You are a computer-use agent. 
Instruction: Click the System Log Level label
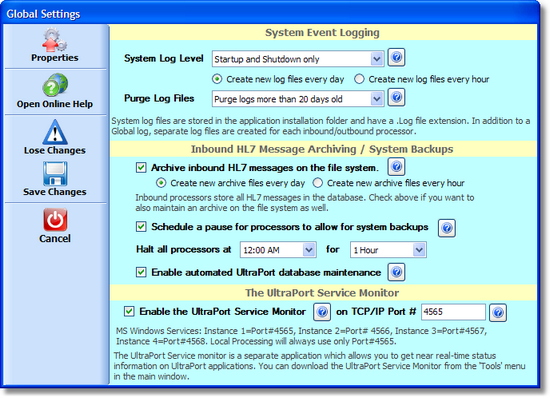click(x=163, y=59)
